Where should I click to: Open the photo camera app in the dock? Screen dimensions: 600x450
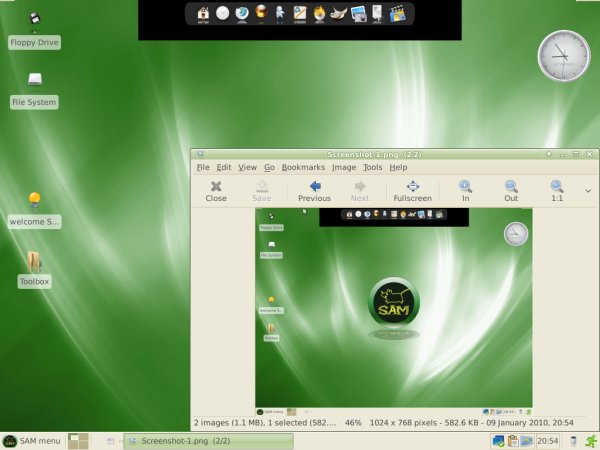(x=358, y=14)
